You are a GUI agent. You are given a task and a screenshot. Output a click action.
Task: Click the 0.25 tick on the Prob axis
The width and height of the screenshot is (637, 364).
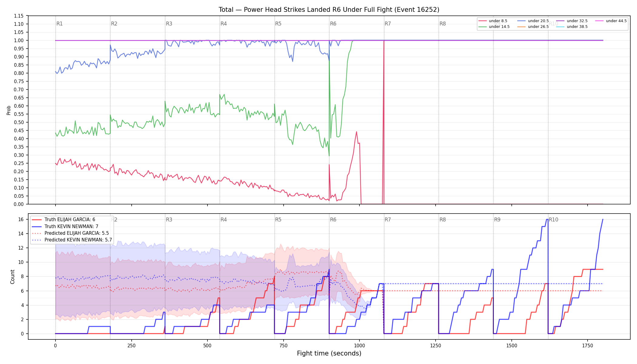point(19,163)
